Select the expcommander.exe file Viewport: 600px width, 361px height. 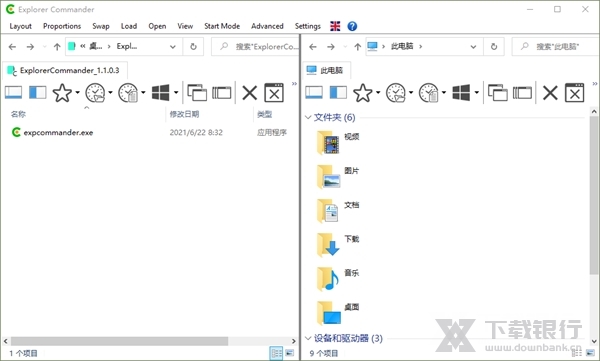[52, 132]
